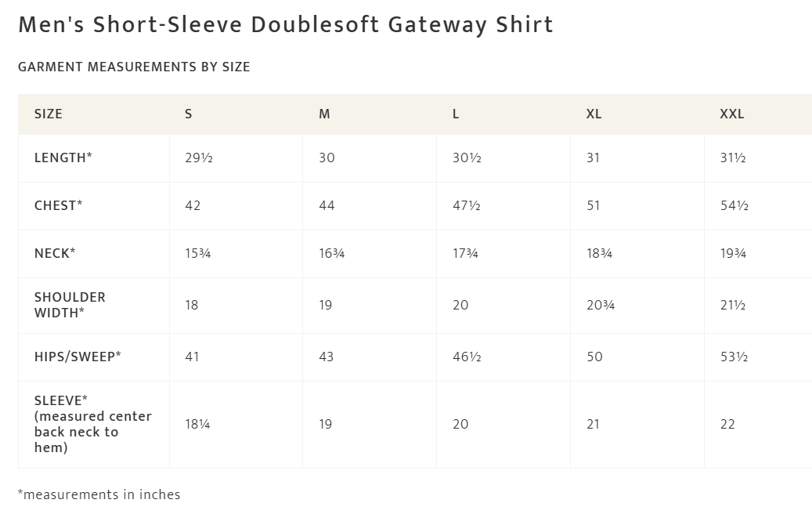Select the L size column header
812x525 pixels.
(x=456, y=114)
